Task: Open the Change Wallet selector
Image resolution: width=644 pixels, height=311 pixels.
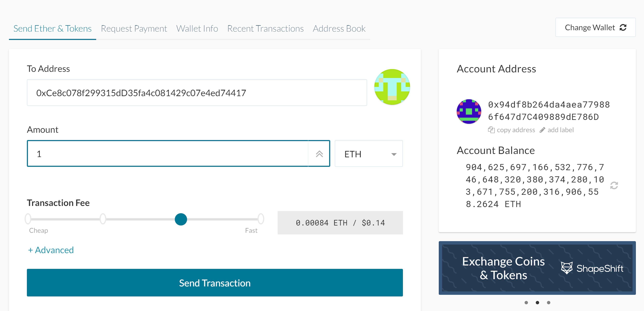Action: tap(596, 27)
